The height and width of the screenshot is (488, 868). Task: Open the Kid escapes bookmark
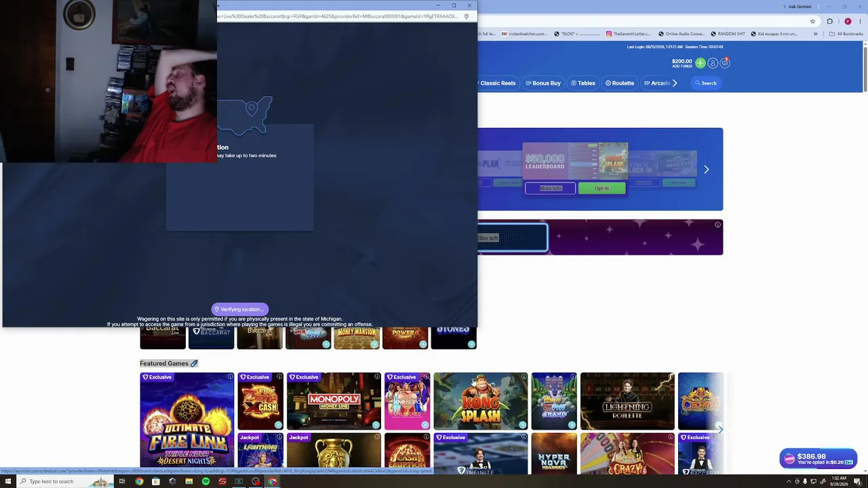[773, 34]
